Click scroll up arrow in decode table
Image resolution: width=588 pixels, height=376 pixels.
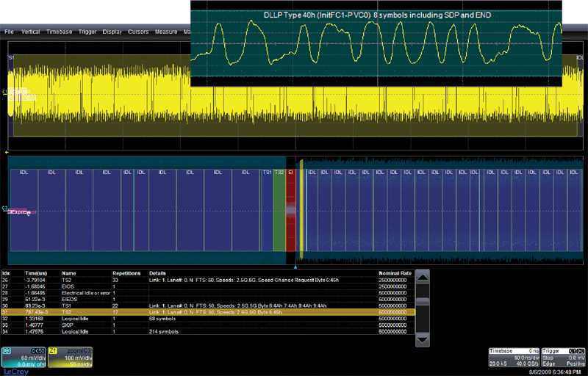point(423,275)
